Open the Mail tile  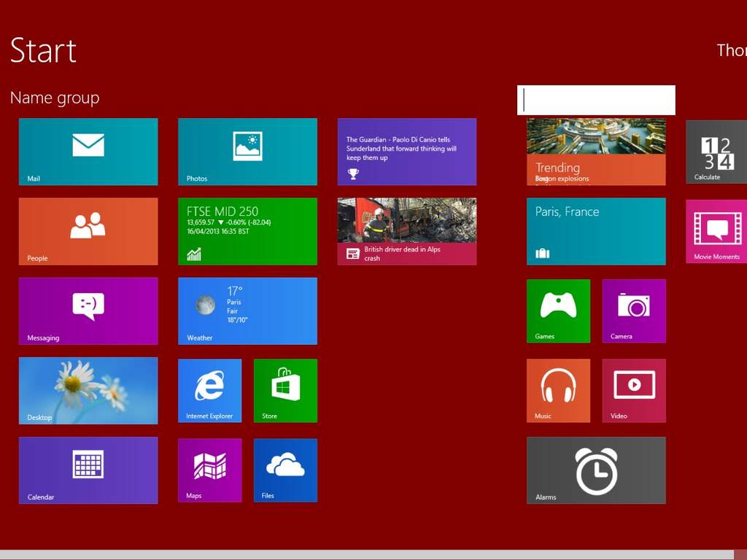pyautogui.click(x=88, y=152)
